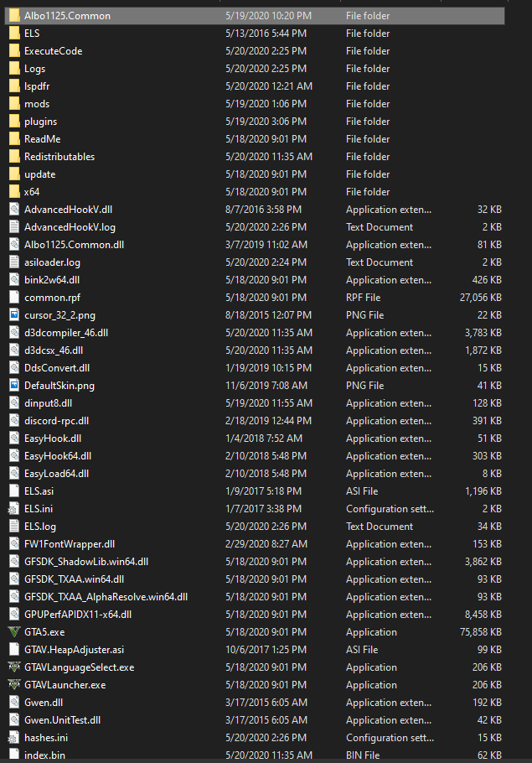Viewport: 532px width, 763px height.
Task: Select file d3dcsx_46.dll
Action: (x=54, y=350)
